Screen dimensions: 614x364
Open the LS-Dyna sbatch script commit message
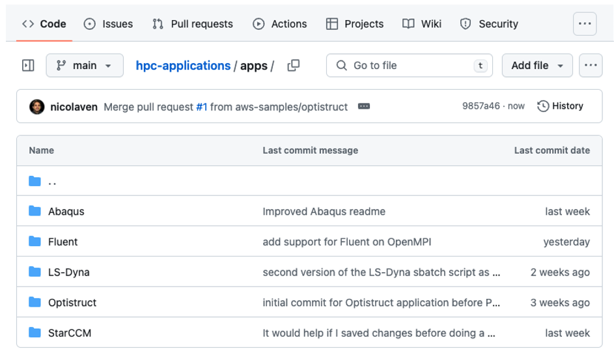point(381,272)
